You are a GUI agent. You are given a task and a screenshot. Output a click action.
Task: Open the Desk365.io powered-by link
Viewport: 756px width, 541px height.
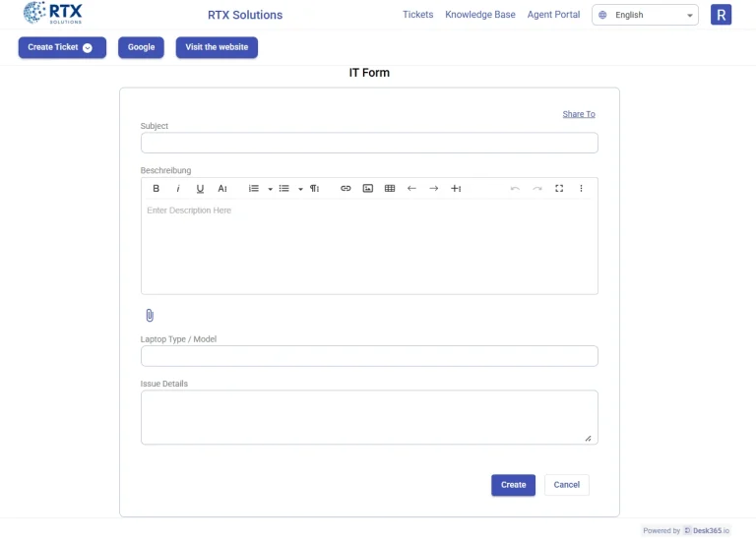pyautogui.click(x=707, y=530)
